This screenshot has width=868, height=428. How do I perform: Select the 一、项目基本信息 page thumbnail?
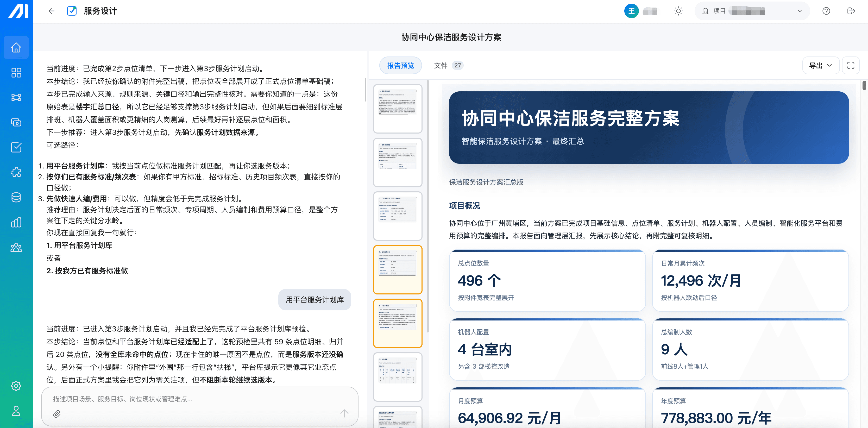pyautogui.click(x=398, y=109)
